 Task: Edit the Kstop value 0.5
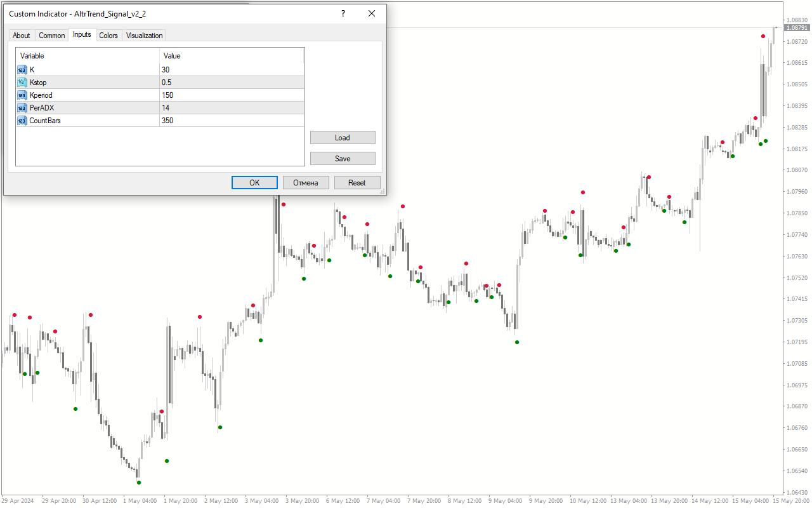232,83
